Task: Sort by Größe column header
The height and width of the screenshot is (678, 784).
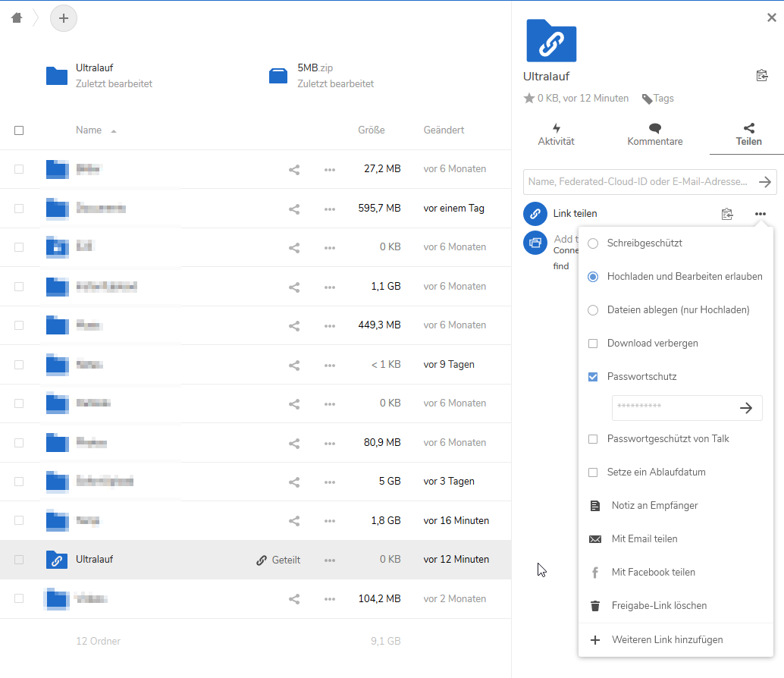Action: (371, 130)
